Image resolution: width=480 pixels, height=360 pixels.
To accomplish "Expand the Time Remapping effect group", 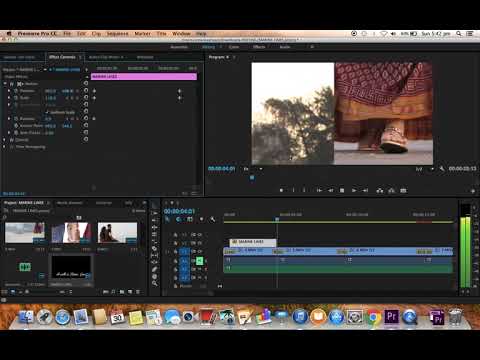I will (x=5, y=147).
